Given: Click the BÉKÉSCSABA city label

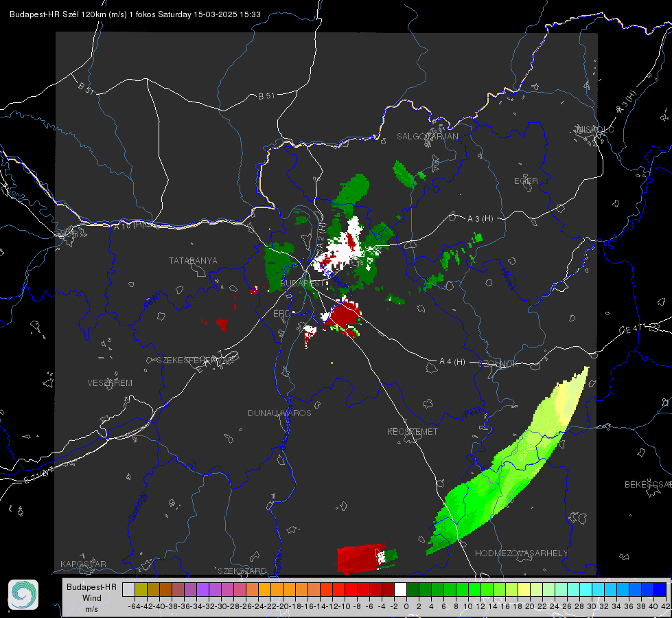Looking at the screenshot, I should pos(648,484).
